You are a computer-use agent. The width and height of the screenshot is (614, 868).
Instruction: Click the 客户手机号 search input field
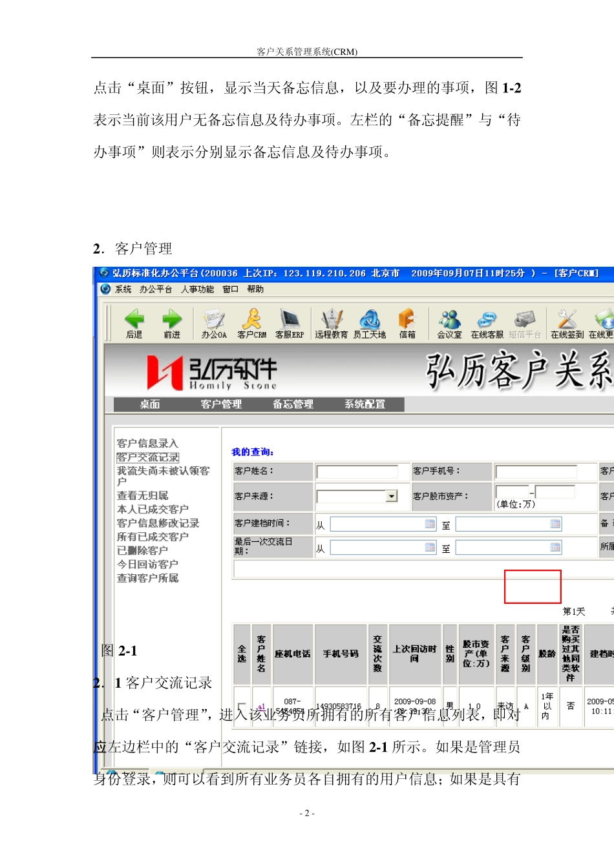coord(536,471)
